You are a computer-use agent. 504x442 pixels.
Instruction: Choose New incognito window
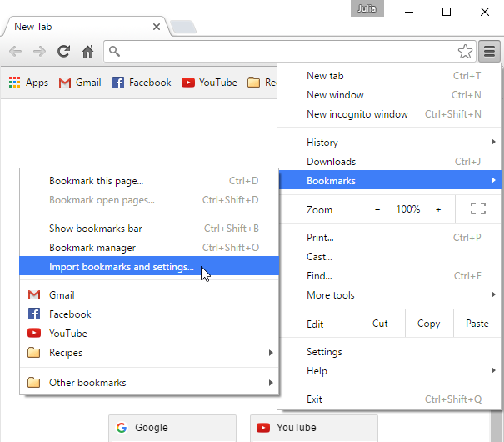click(357, 114)
